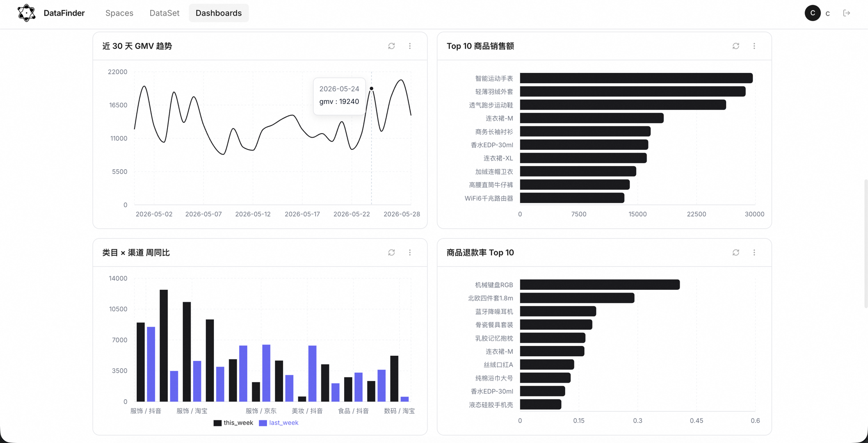Click the tallest black bar in 周同比 chart
868x443 pixels.
164,345
